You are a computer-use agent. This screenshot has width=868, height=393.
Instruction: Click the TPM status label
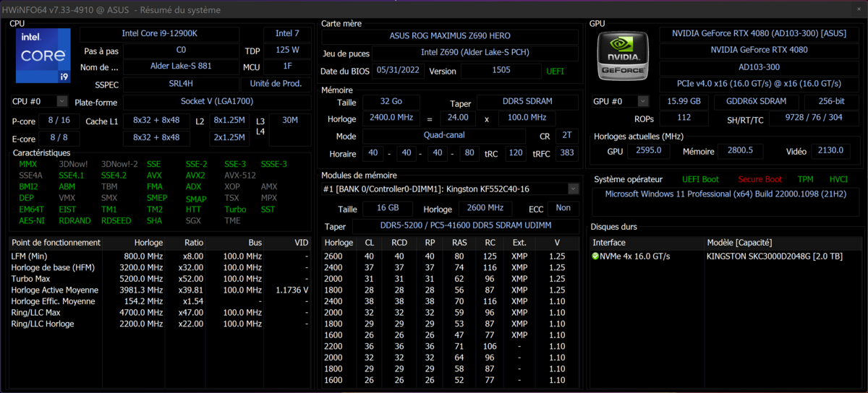[805, 179]
